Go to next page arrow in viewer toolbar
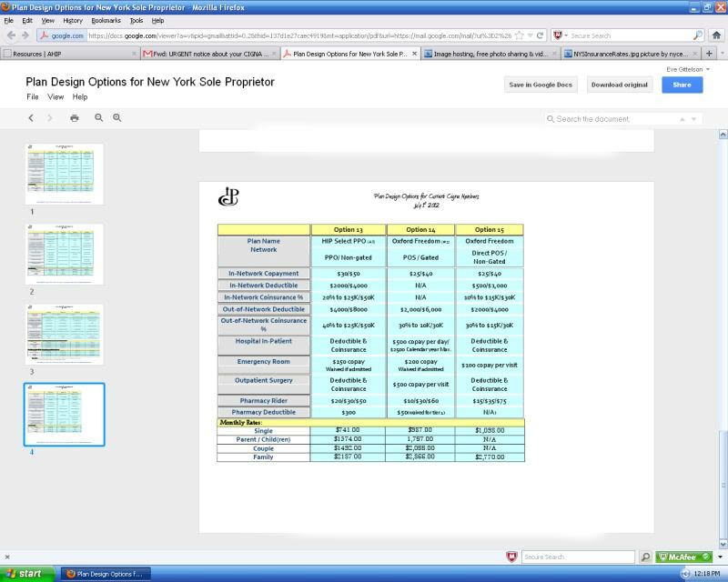 coord(50,118)
